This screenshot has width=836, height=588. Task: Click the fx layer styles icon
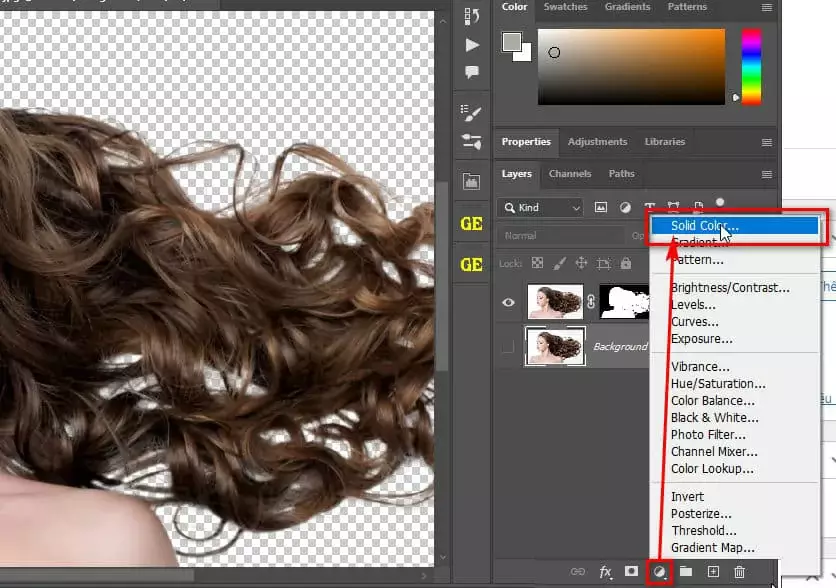(605, 574)
